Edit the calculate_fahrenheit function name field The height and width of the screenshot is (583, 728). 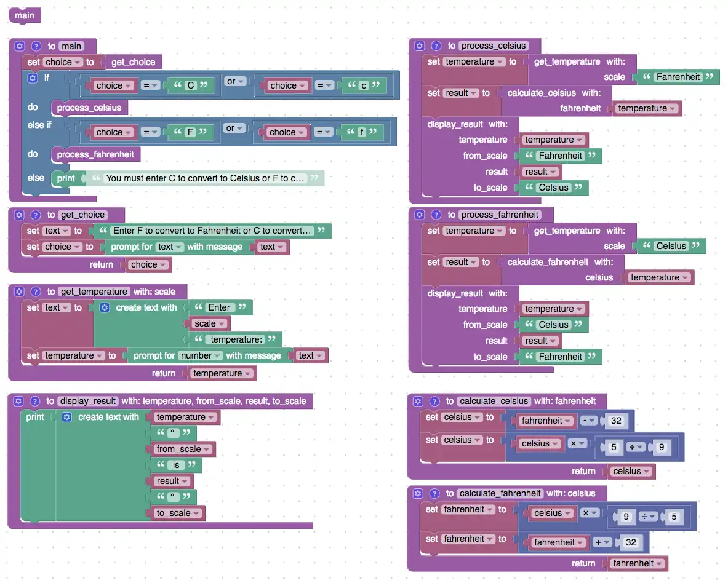click(x=500, y=493)
